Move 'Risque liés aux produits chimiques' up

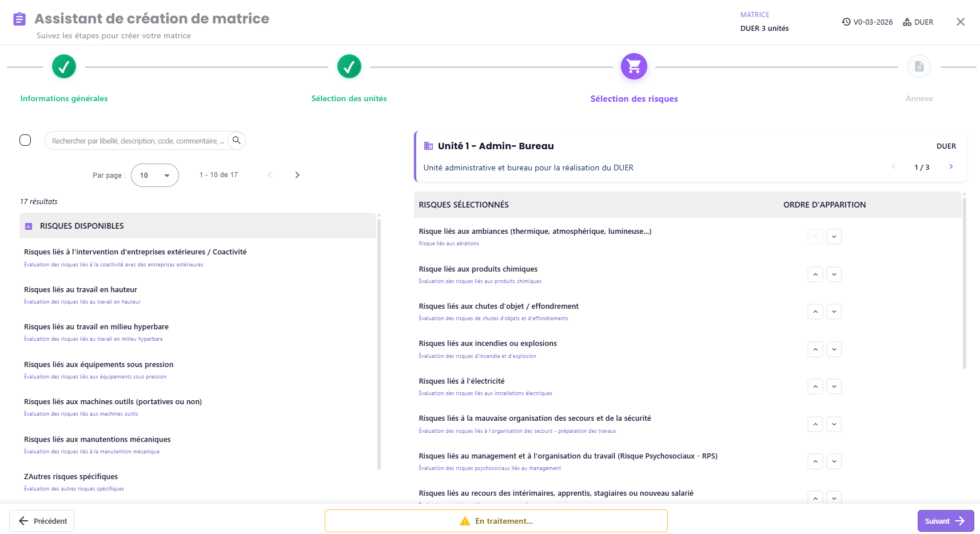[815, 274]
